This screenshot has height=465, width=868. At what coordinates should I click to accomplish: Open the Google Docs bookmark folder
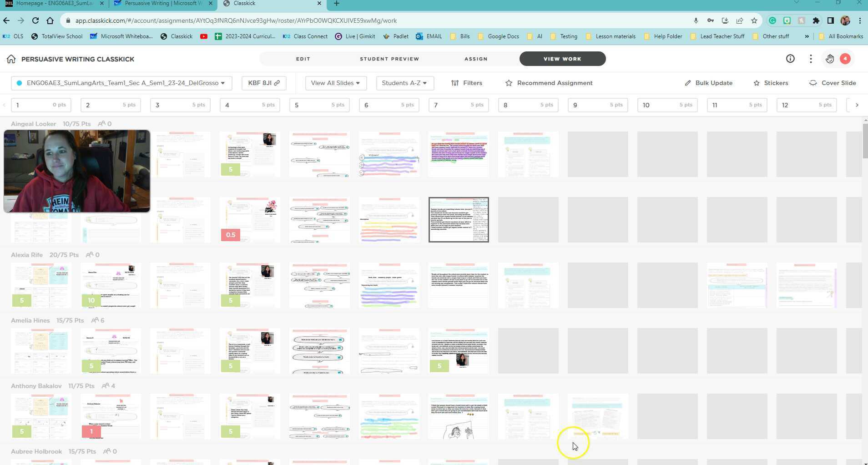pos(498,36)
